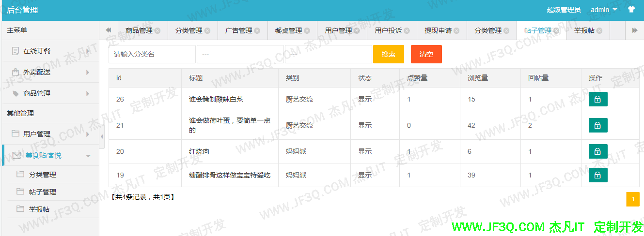Close the 举报帖 tab

tap(599, 30)
